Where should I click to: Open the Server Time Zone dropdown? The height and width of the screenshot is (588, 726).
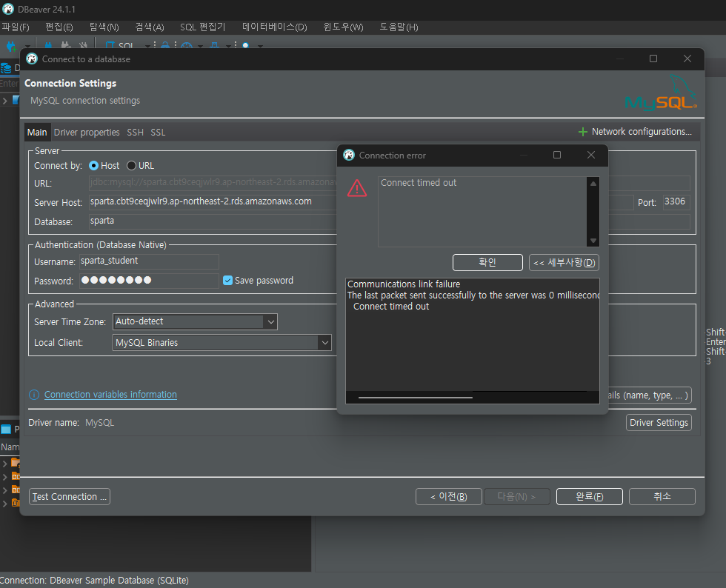(271, 322)
